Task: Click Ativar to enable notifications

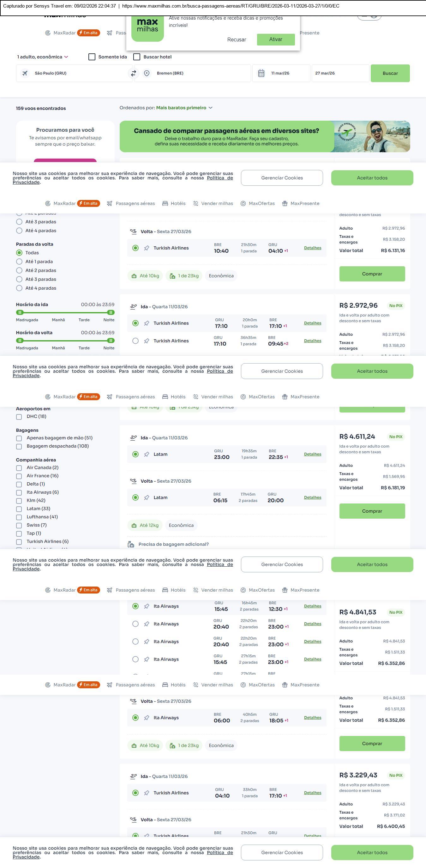Action: 275,39
